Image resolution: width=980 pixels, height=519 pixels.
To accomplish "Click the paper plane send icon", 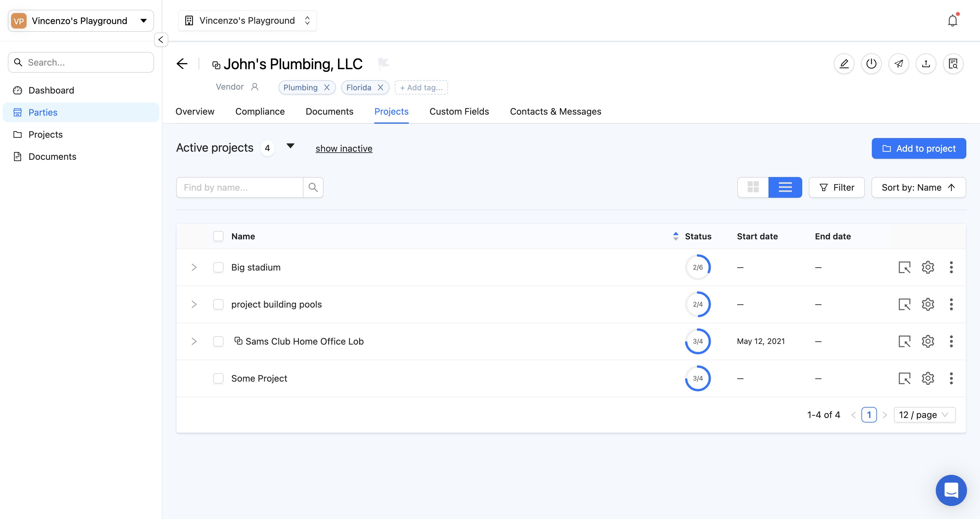I will (x=898, y=64).
